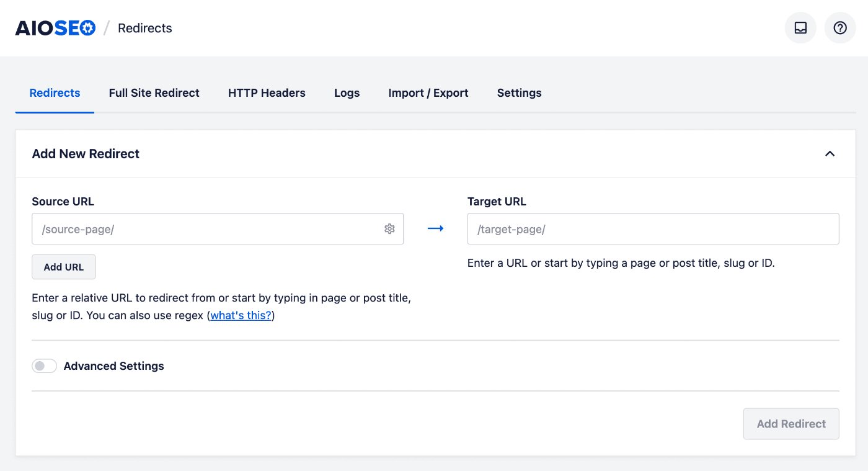Viewport: 868px width, 471px height.
Task: Click the Add URL button
Action: pyautogui.click(x=63, y=266)
